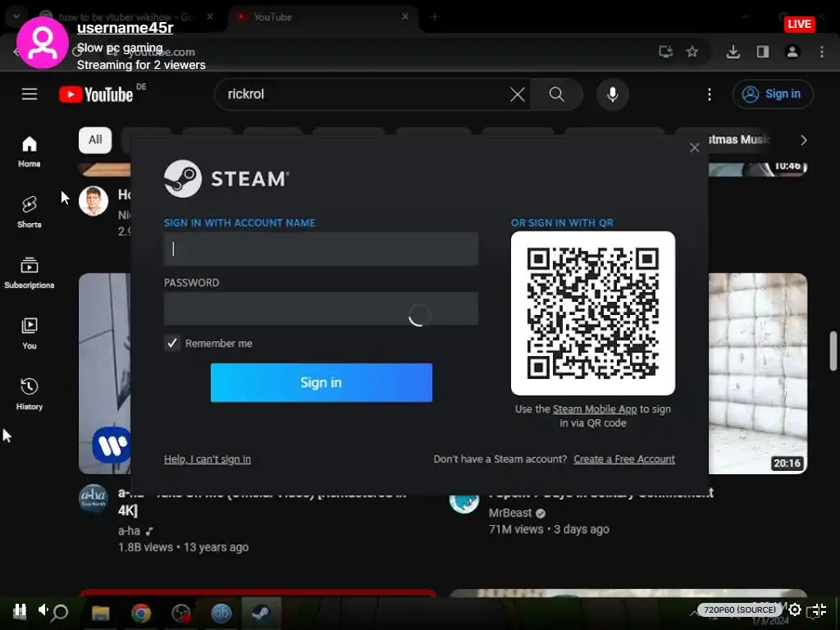Open a-ha channel avatar
This screenshot has width=840, height=630.
[94, 498]
